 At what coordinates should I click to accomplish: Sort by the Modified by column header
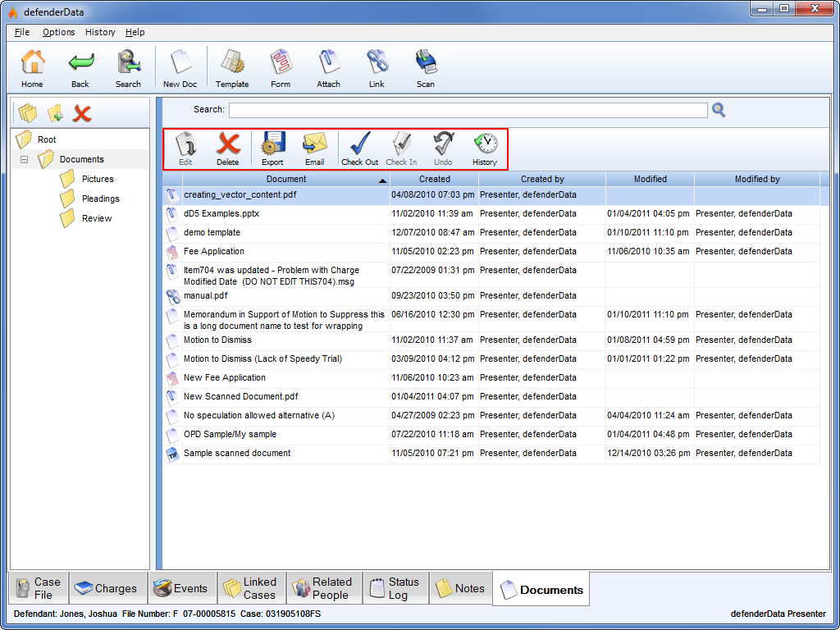click(757, 180)
